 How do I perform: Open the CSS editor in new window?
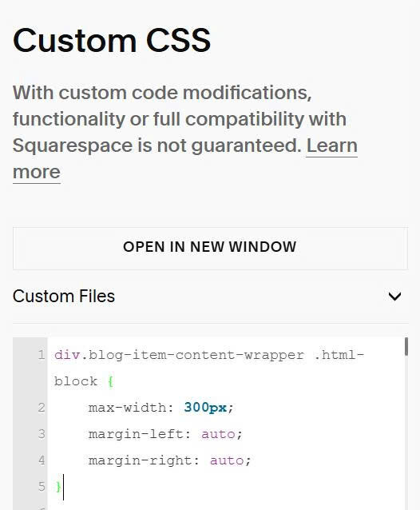tap(210, 248)
